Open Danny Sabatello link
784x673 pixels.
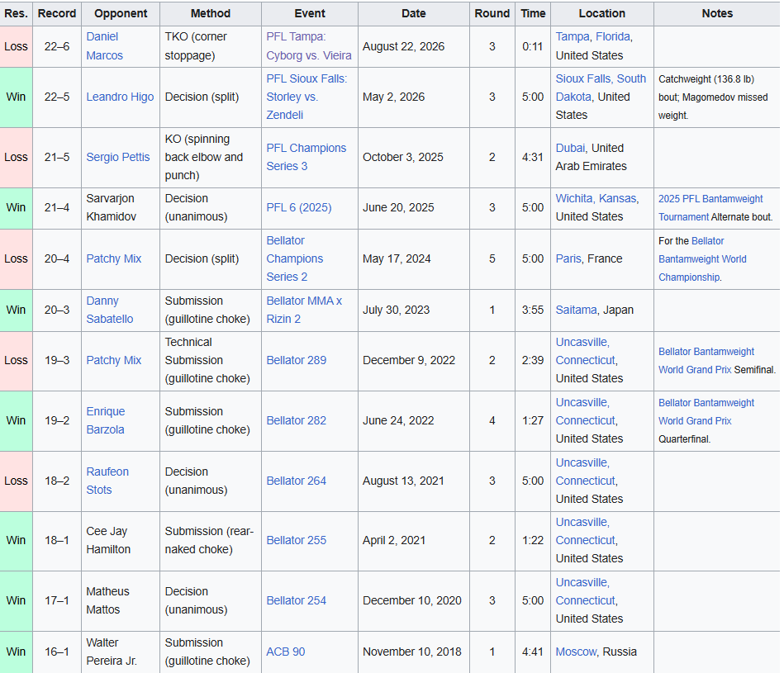(x=110, y=310)
